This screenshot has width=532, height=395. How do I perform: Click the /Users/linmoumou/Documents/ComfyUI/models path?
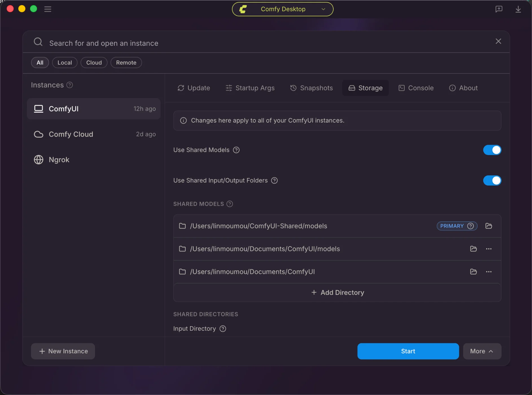click(x=265, y=249)
